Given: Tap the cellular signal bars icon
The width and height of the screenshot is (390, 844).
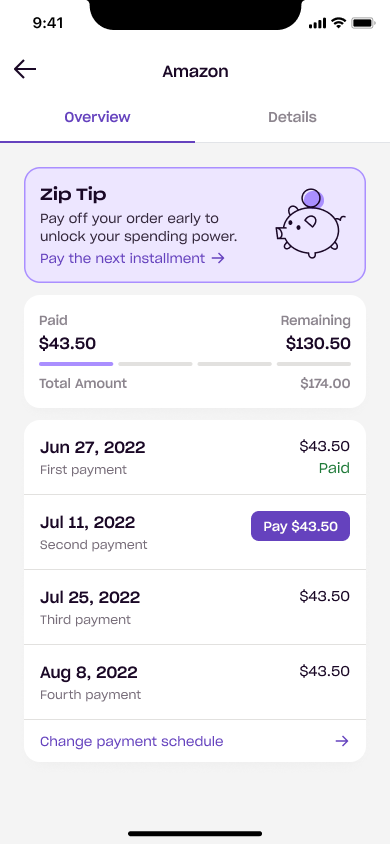Looking at the screenshot, I should [x=317, y=23].
